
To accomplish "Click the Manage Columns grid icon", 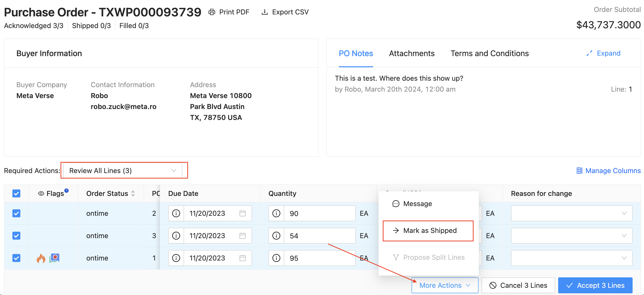I will pos(579,171).
